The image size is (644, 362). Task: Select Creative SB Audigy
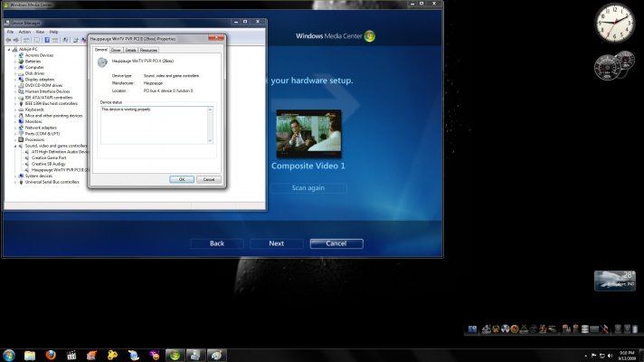45,164
